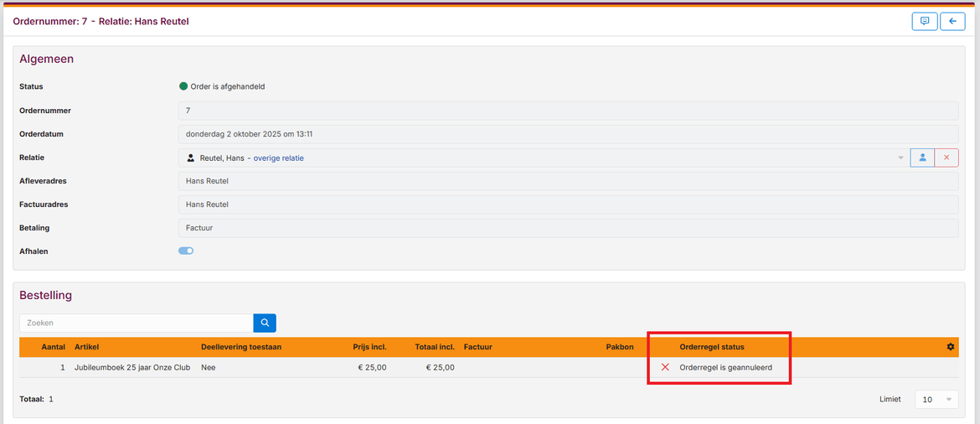Sort by the Orderregel status column header

[x=711, y=347]
